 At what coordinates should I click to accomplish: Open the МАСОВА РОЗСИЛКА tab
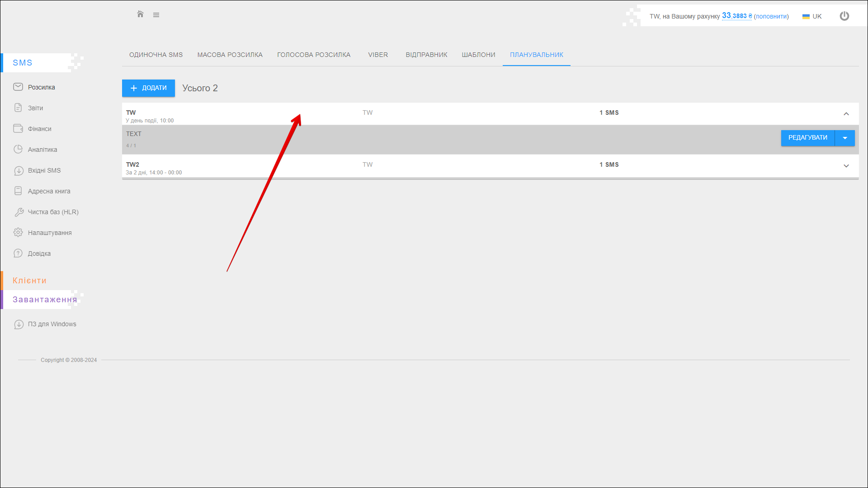[x=230, y=55]
